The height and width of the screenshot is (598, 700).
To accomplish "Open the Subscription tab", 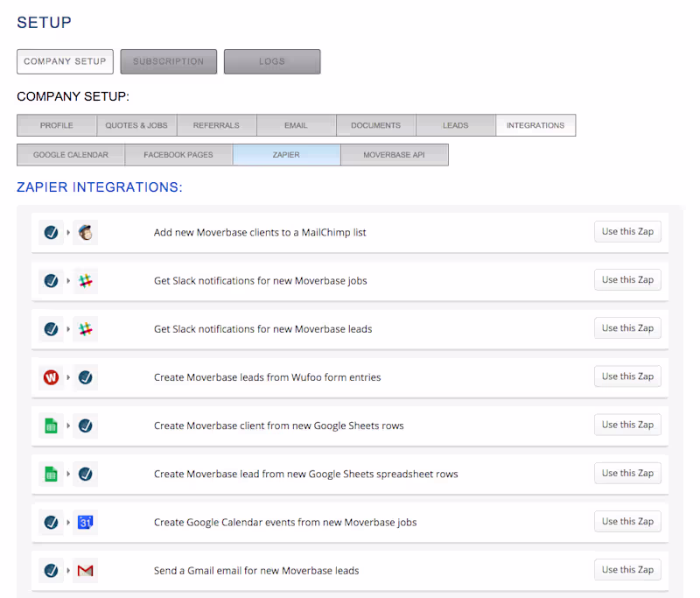I will click(168, 61).
